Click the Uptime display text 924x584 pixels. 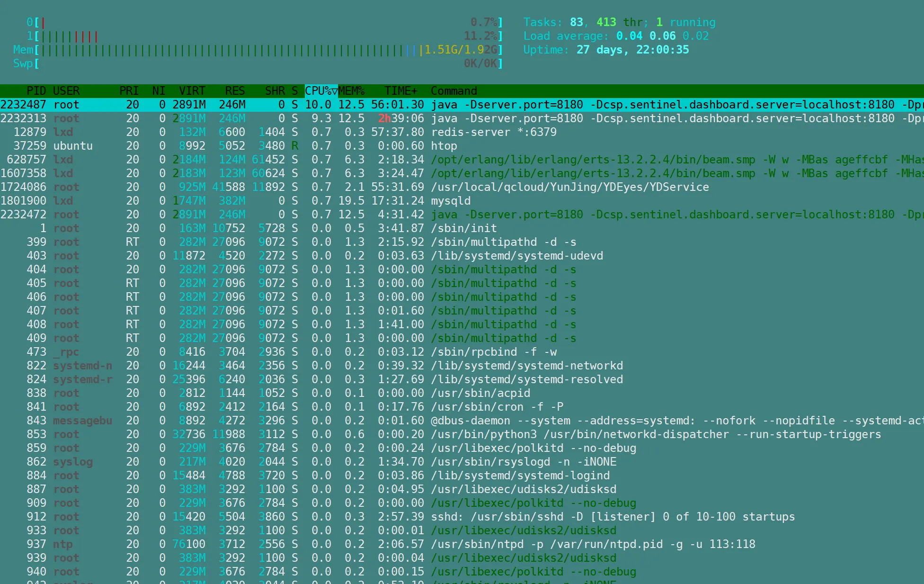606,50
